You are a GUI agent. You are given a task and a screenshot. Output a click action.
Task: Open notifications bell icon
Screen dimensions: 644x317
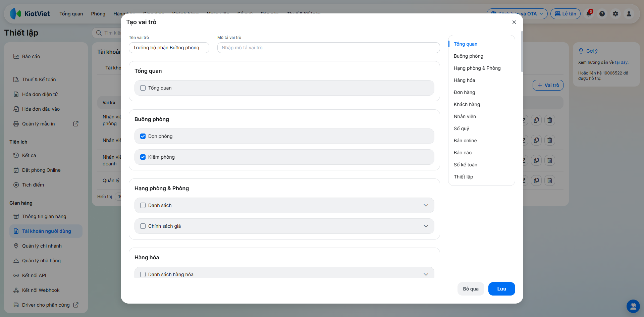tap(589, 14)
